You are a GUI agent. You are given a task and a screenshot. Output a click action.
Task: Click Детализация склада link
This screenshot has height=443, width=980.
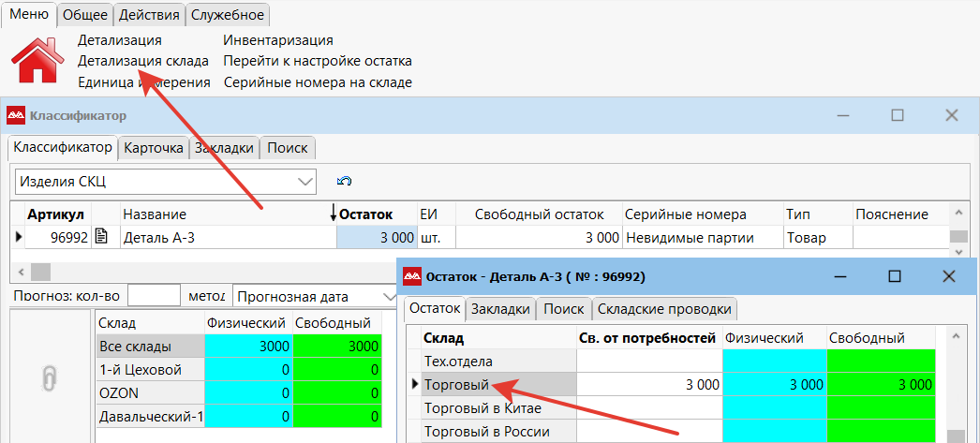click(142, 61)
